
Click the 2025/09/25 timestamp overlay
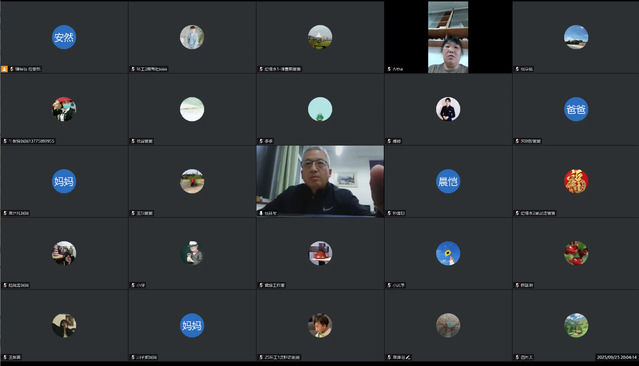coord(617,357)
